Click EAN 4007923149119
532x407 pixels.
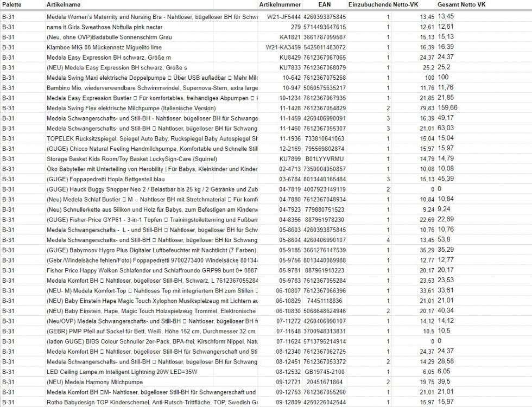tap(325, 189)
